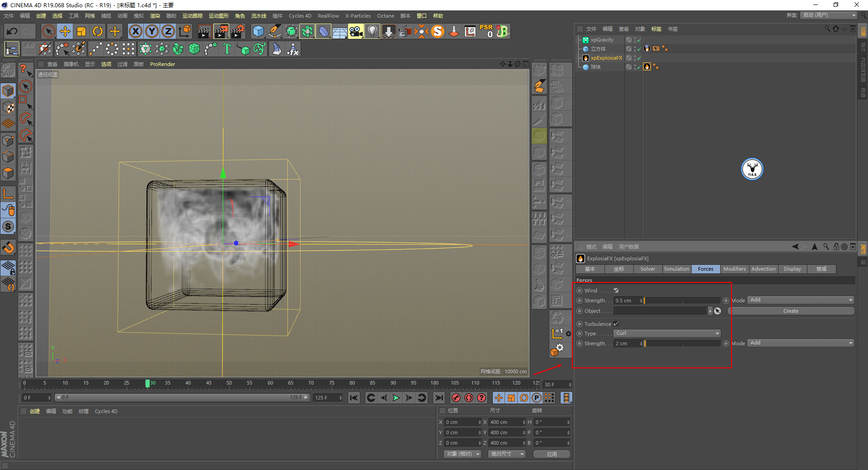This screenshot has width=868, height=470.
Task: Jump to the end of the timeline
Action: 439,398
